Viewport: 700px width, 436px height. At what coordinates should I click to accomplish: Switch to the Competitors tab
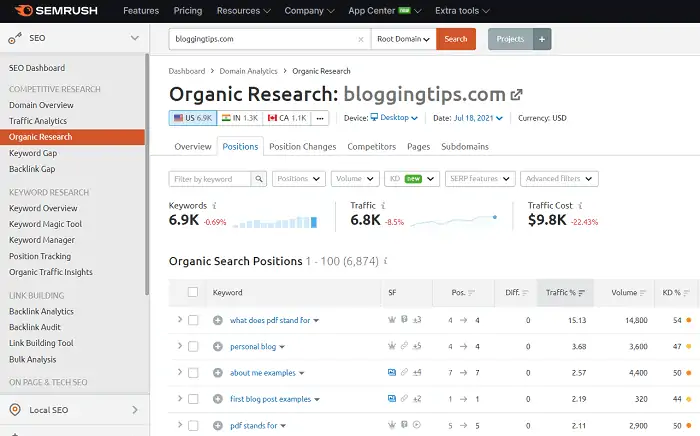point(371,147)
